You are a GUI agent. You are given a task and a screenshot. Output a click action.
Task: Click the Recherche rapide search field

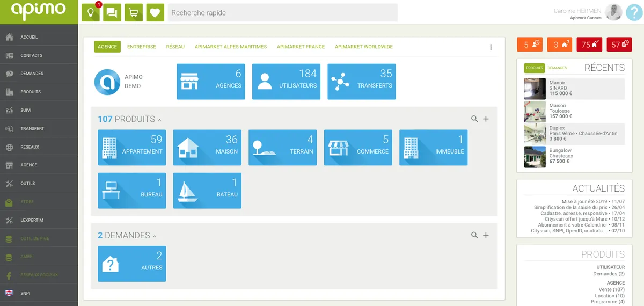(x=283, y=13)
